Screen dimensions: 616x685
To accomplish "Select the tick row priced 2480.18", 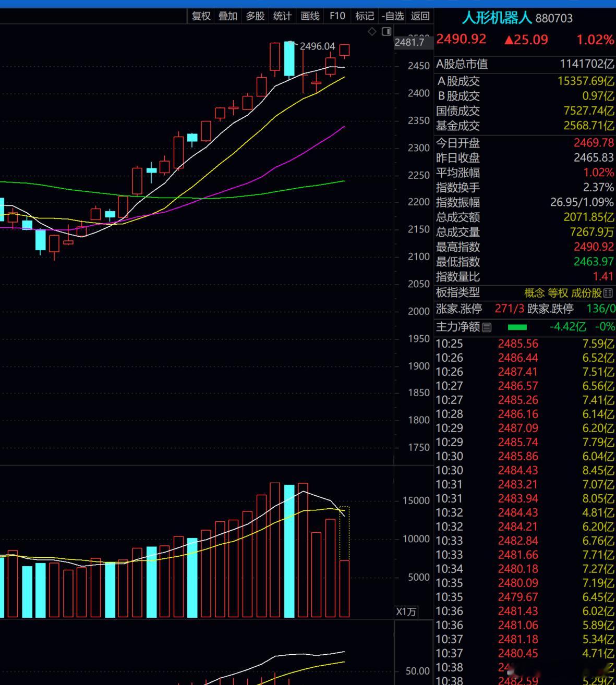I will [525, 569].
